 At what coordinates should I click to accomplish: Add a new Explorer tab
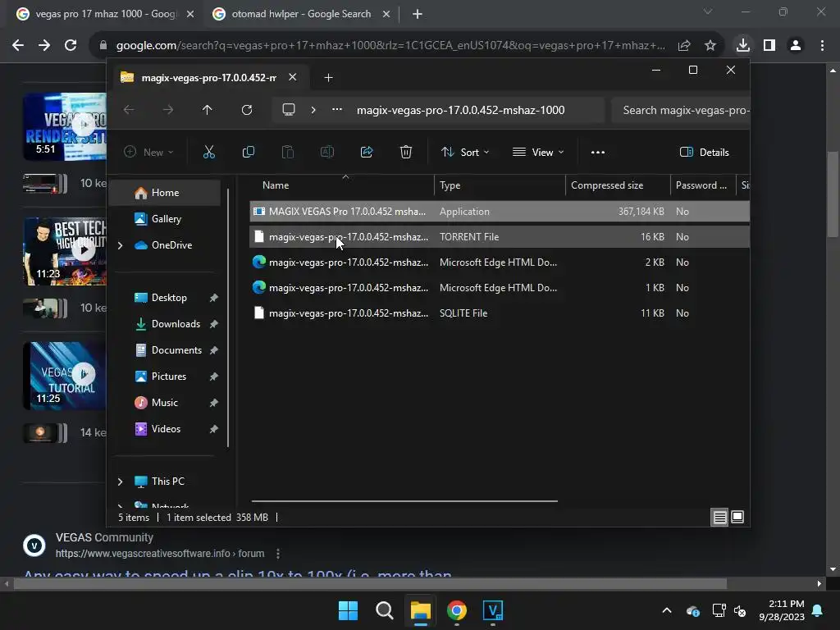pyautogui.click(x=328, y=78)
